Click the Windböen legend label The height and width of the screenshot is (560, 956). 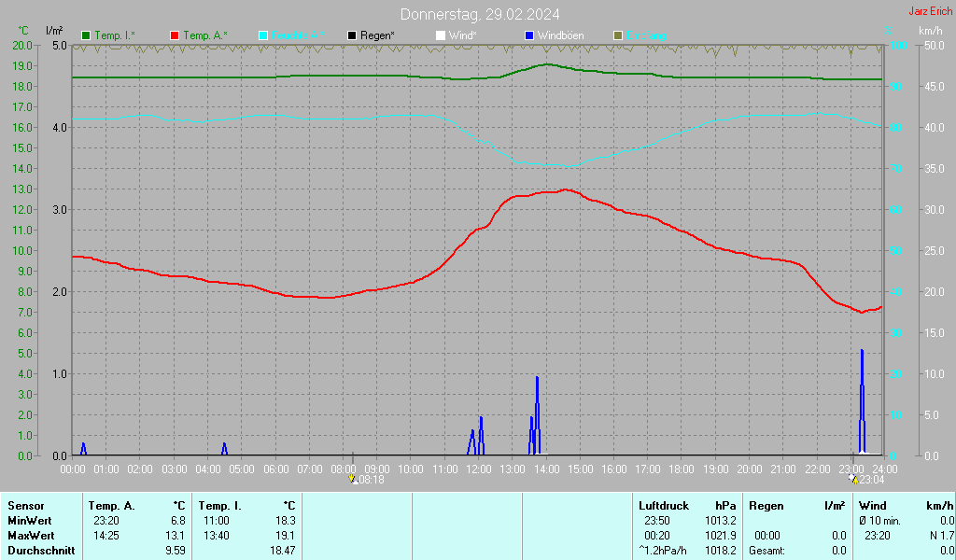[561, 35]
